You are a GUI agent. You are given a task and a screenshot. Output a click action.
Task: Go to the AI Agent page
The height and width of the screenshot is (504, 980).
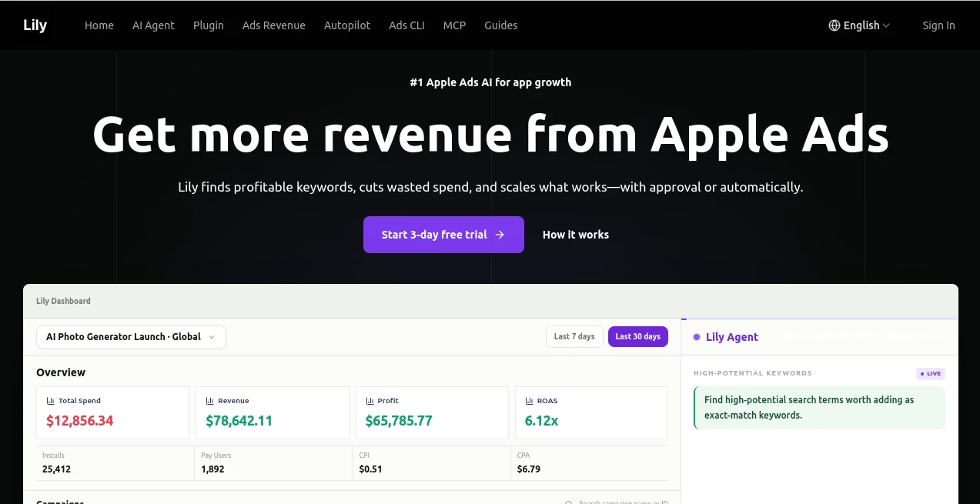[153, 25]
